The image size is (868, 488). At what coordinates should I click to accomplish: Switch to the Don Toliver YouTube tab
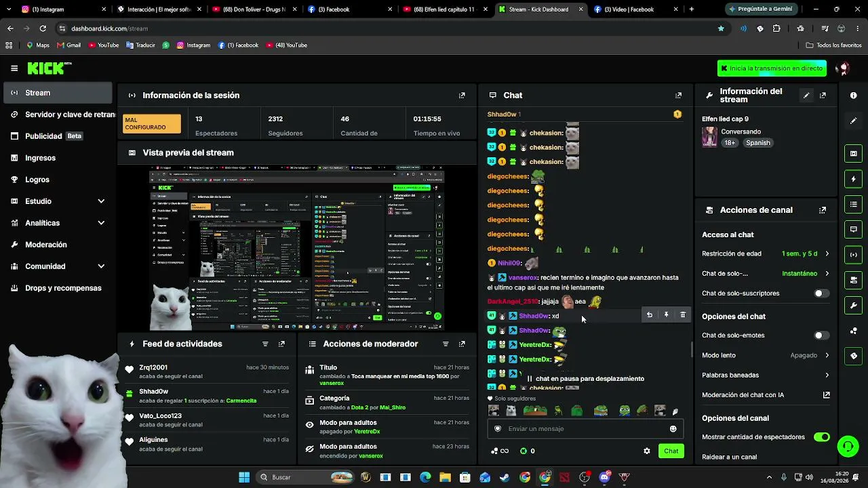pos(254,9)
